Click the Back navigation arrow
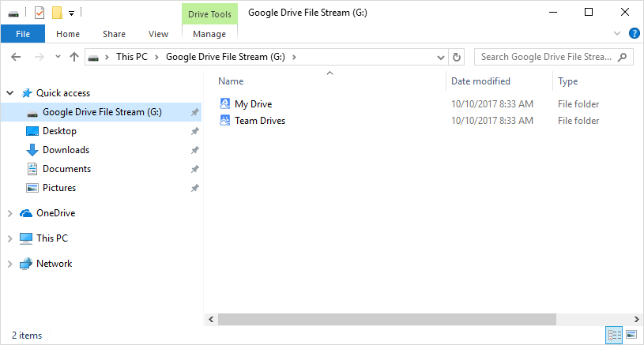 click(x=17, y=57)
